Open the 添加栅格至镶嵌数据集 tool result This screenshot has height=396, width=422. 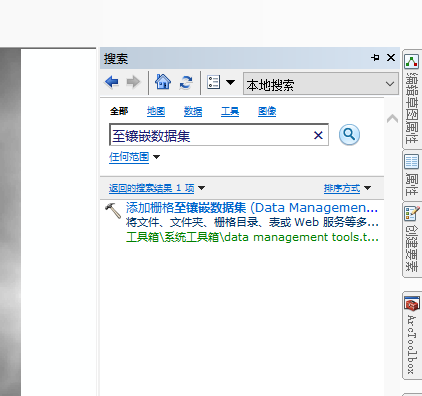coord(252,208)
